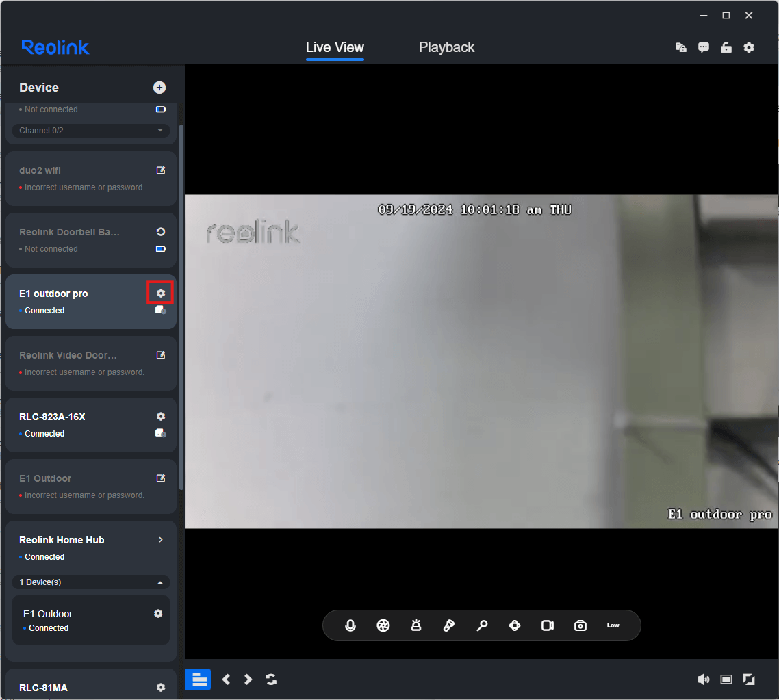
Task: Open image aperture settings in toolbar
Action: [x=383, y=625]
